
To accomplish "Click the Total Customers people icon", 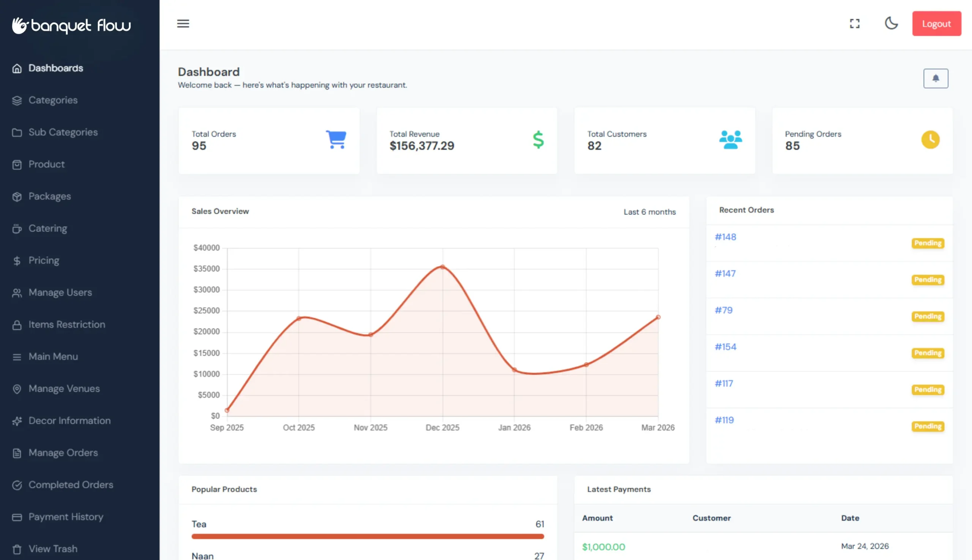I will [730, 140].
